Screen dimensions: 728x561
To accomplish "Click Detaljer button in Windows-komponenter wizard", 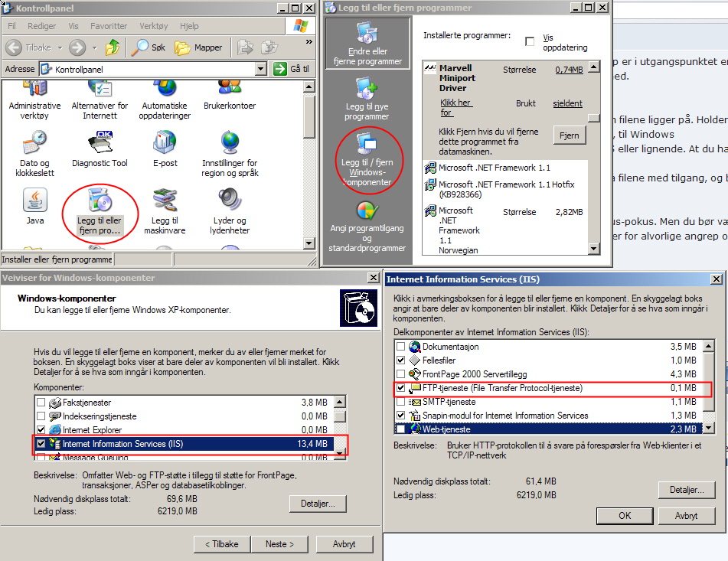I will [318, 504].
